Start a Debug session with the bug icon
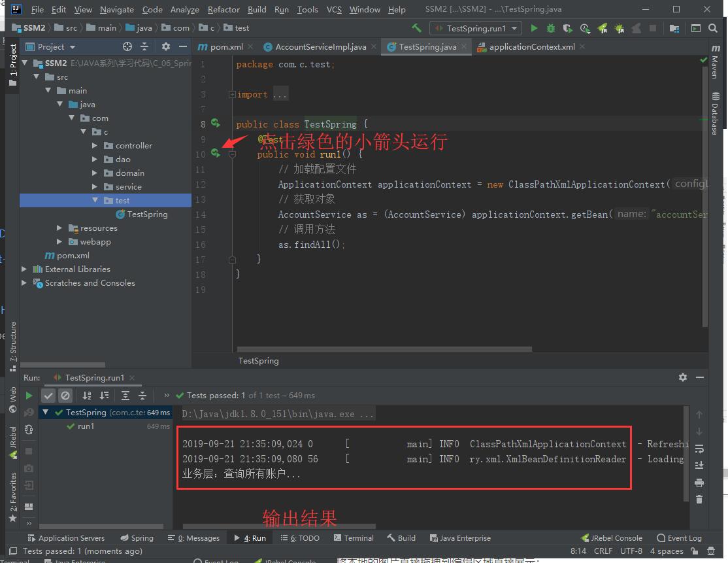Viewport: 728px width, 563px height. point(550,29)
